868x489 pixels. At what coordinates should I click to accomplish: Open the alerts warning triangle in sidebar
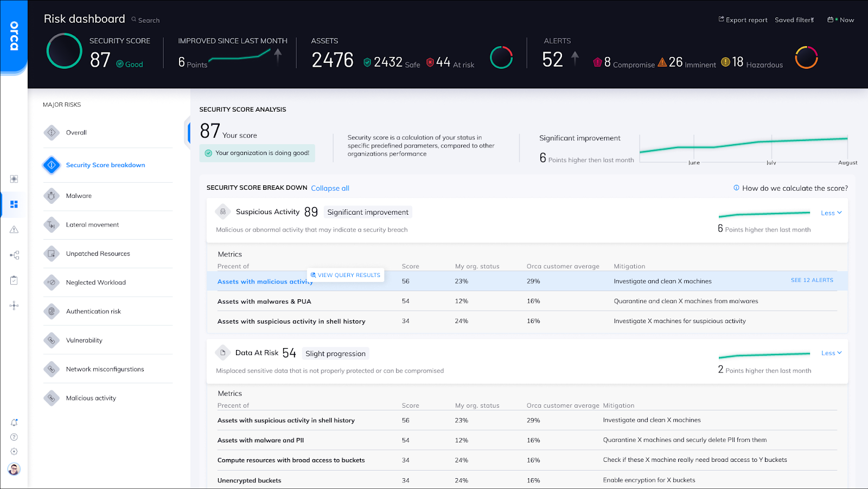tap(14, 229)
